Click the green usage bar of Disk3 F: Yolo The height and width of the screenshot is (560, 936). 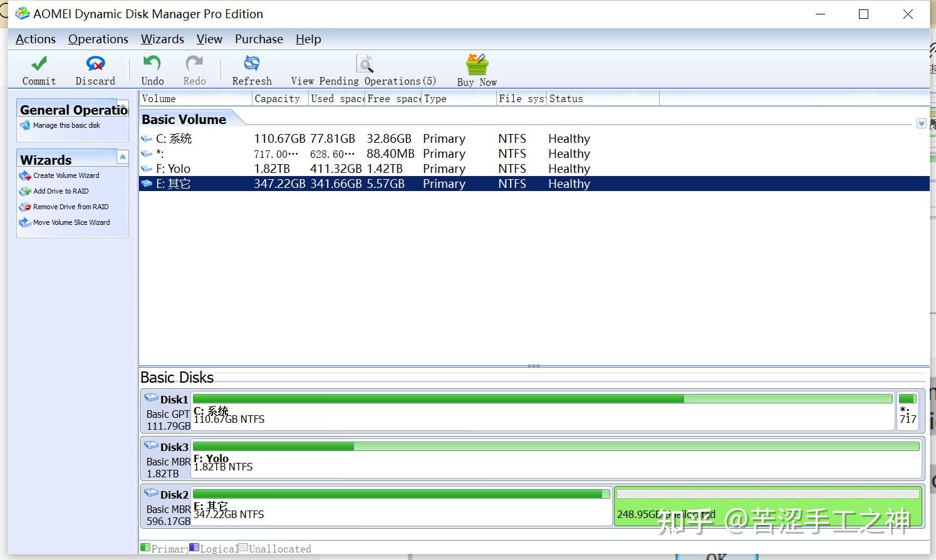coord(273,446)
